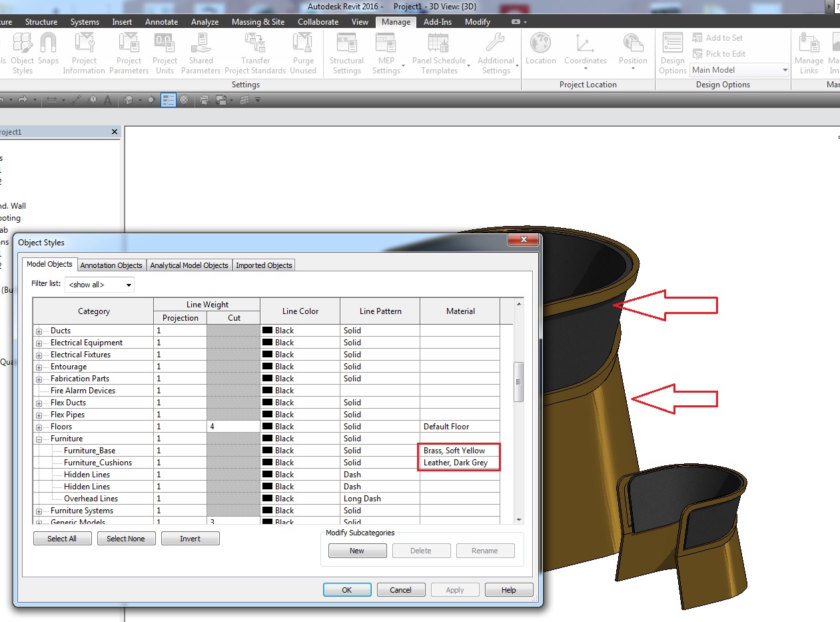Switch to the Annotation Objects tab
840x622 pixels.
pyautogui.click(x=111, y=265)
